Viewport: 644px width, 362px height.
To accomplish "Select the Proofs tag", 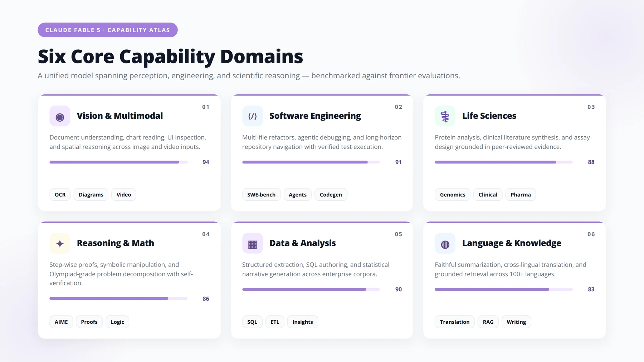I will (89, 322).
